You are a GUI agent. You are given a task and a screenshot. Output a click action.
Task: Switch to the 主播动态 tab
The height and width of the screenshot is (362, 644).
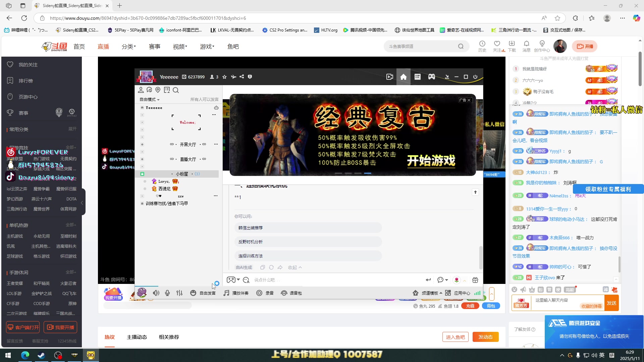click(x=137, y=337)
